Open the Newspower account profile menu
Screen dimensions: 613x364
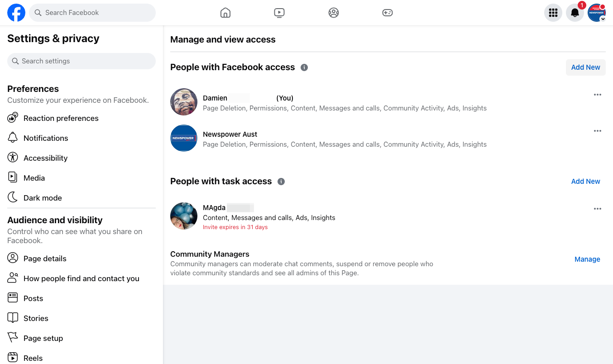pyautogui.click(x=597, y=13)
